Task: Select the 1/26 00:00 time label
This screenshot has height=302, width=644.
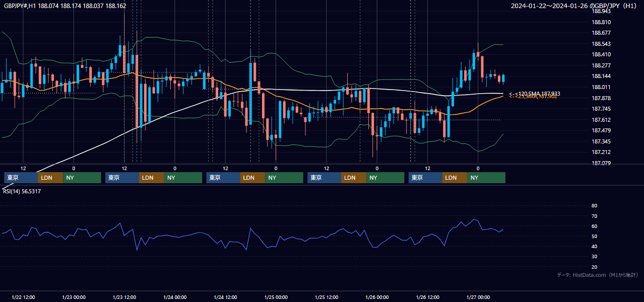Action: tap(377, 297)
